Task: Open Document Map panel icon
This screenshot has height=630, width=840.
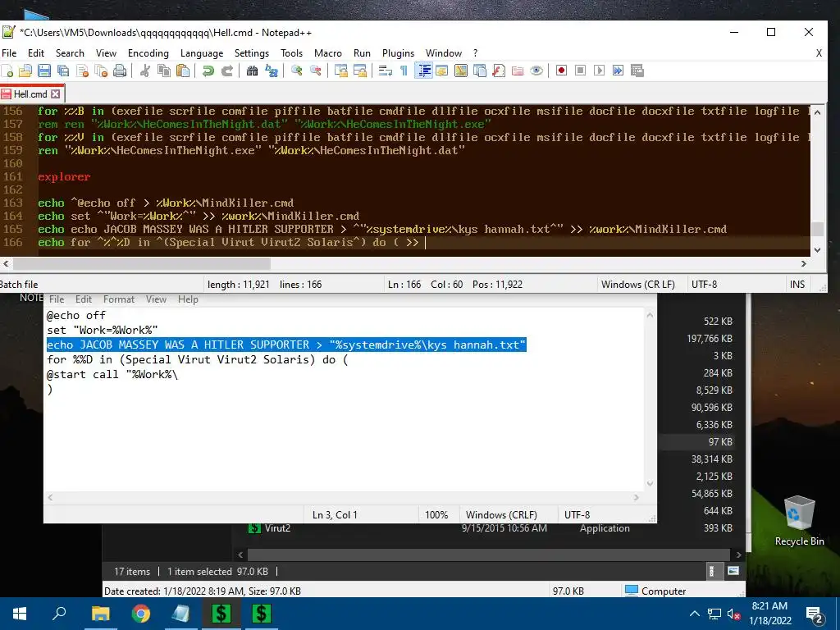Action: point(461,71)
